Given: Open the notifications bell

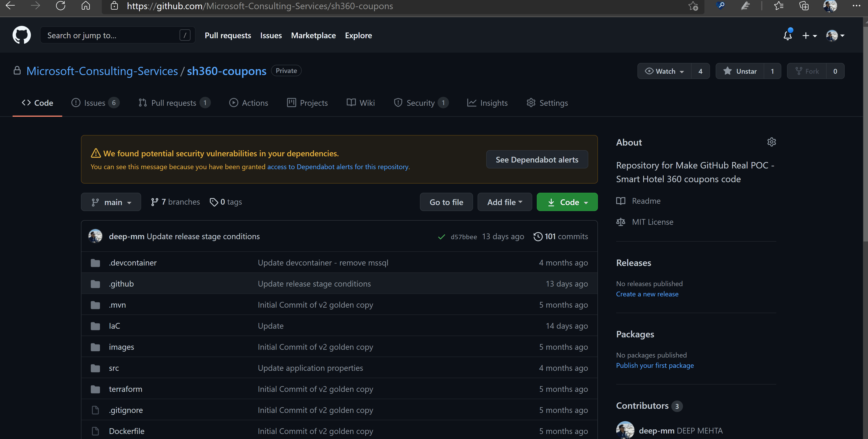Looking at the screenshot, I should pyautogui.click(x=787, y=35).
